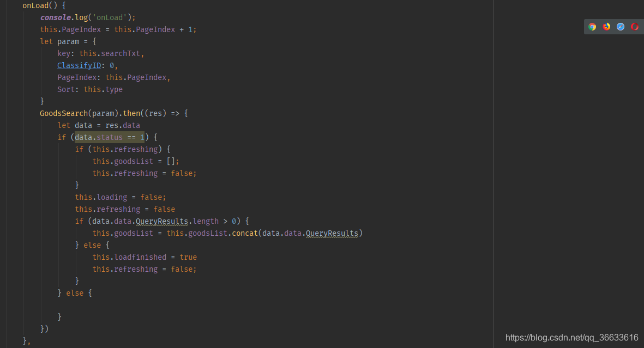Click the console.log('onLoad') statement
Screen dimensions: 644x348
pyautogui.click(x=88, y=17)
